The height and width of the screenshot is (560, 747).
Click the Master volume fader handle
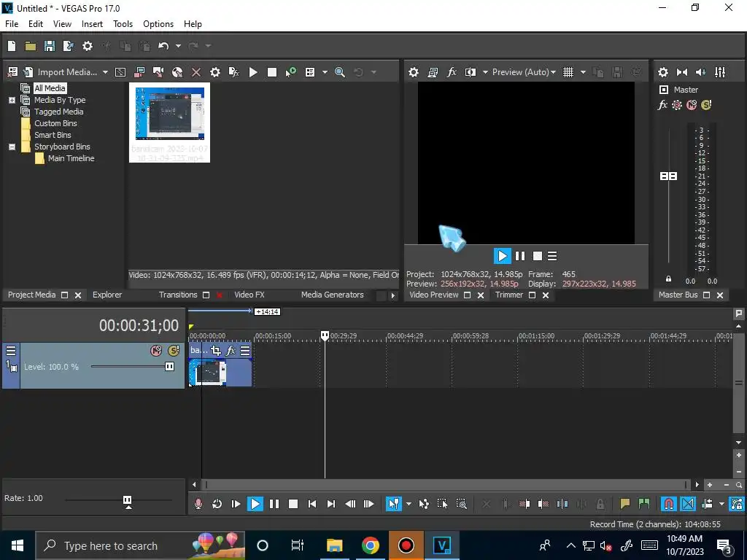pos(668,176)
